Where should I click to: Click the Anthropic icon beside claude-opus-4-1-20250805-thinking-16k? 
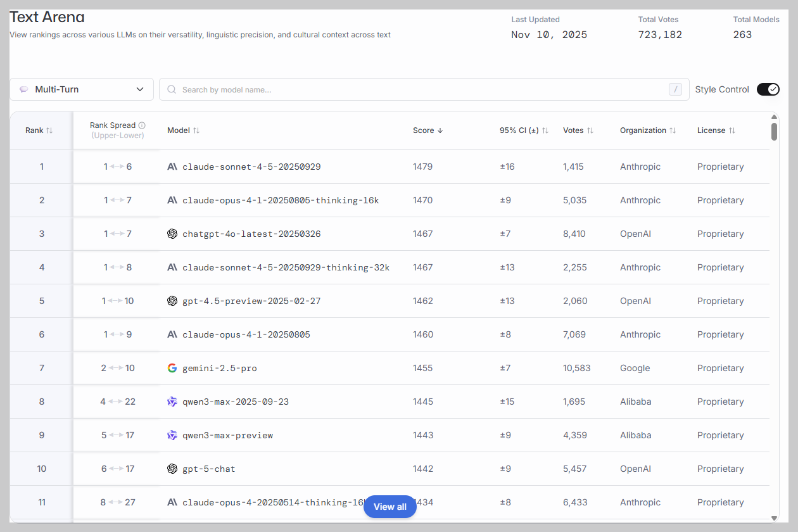pyautogui.click(x=172, y=200)
